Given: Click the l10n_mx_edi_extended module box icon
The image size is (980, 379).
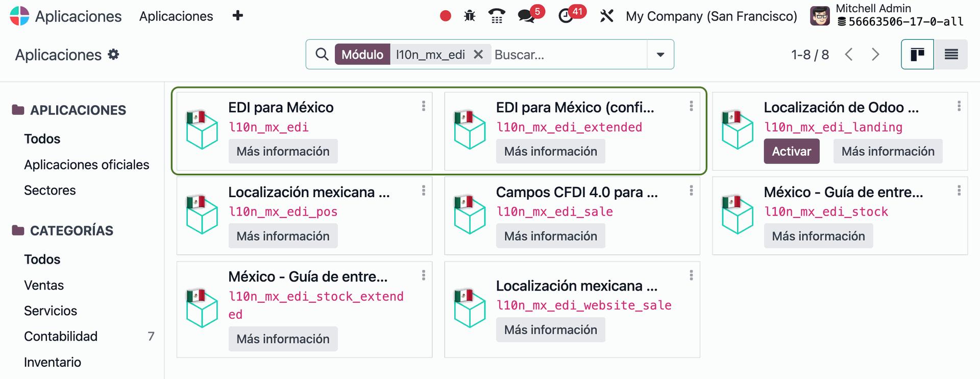Looking at the screenshot, I should click(x=470, y=130).
